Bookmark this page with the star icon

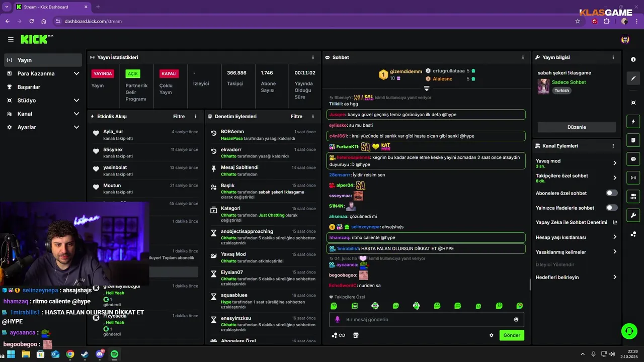point(578,21)
